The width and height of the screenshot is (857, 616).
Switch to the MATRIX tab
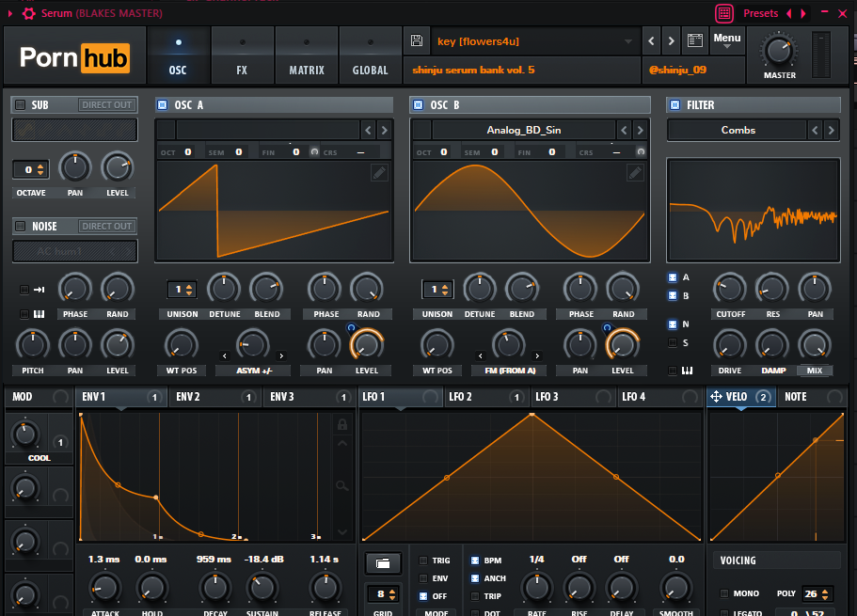tap(306, 55)
